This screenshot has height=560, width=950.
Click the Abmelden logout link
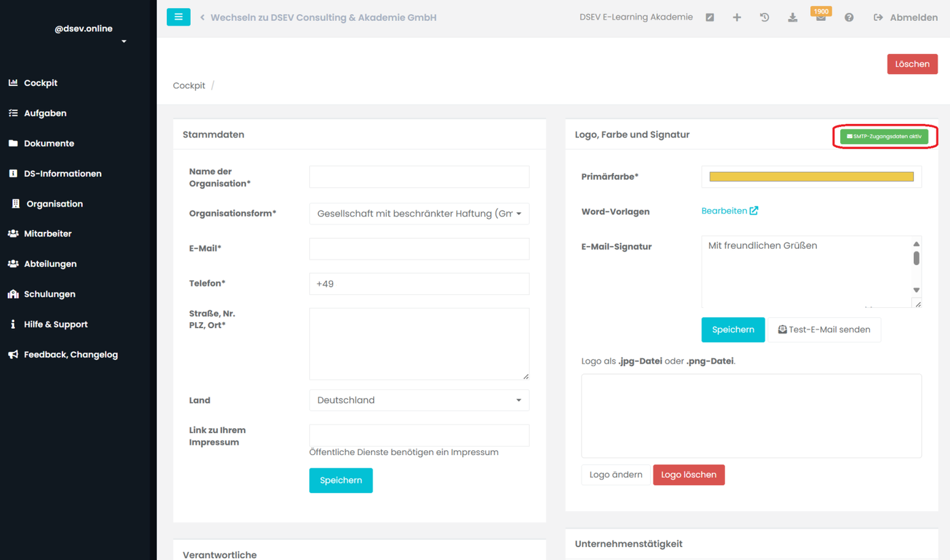(x=906, y=18)
